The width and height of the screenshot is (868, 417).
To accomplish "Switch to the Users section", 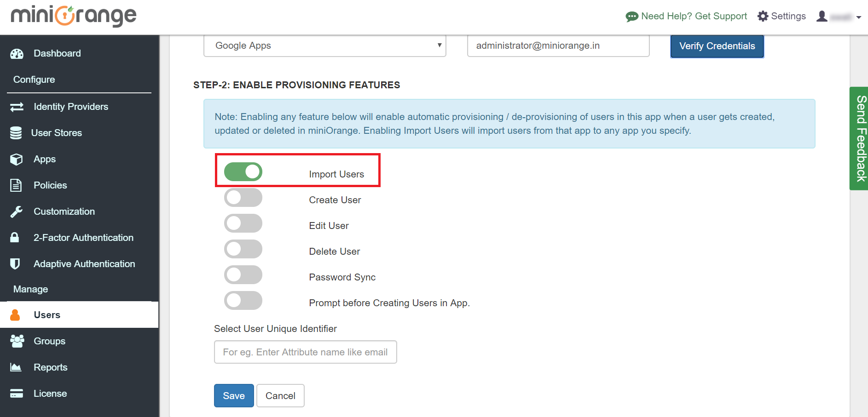I will [46, 314].
